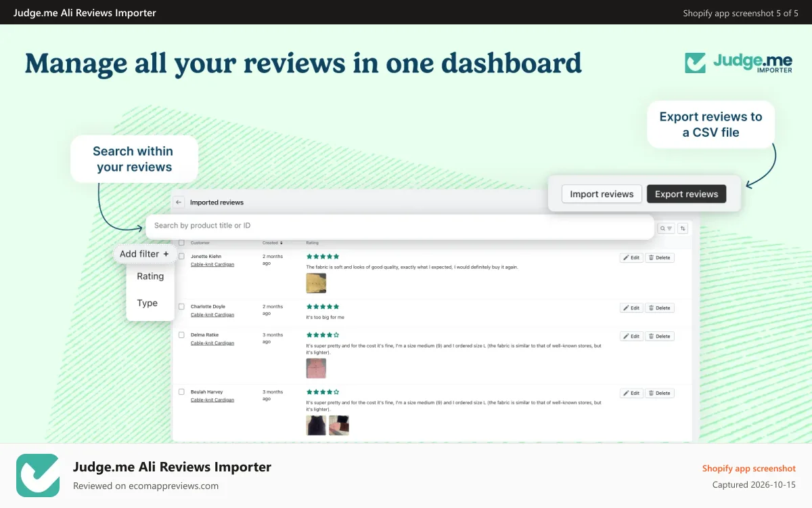The image size is (812, 508).
Task: Open Cable-knit Cardigan link under Beulah Harvey
Action: point(212,400)
